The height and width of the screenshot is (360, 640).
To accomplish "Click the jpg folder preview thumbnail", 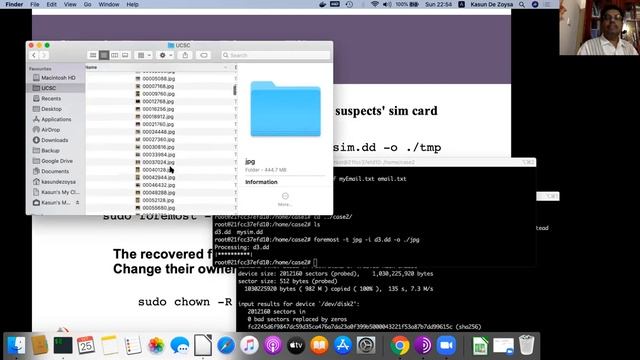I will (285, 109).
